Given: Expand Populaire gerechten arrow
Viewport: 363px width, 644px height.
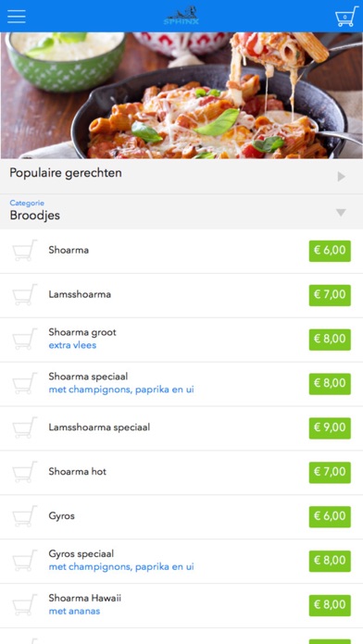Looking at the screenshot, I should point(341,177).
